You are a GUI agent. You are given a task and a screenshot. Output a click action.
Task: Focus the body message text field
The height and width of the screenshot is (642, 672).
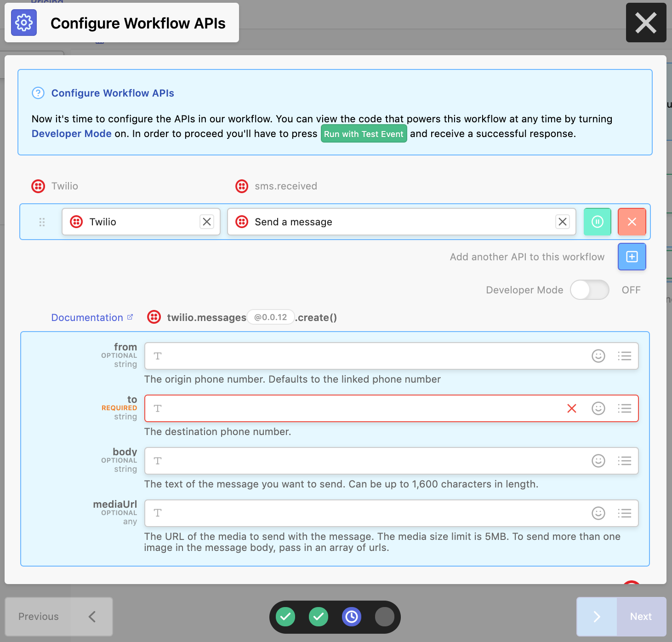tap(392, 461)
